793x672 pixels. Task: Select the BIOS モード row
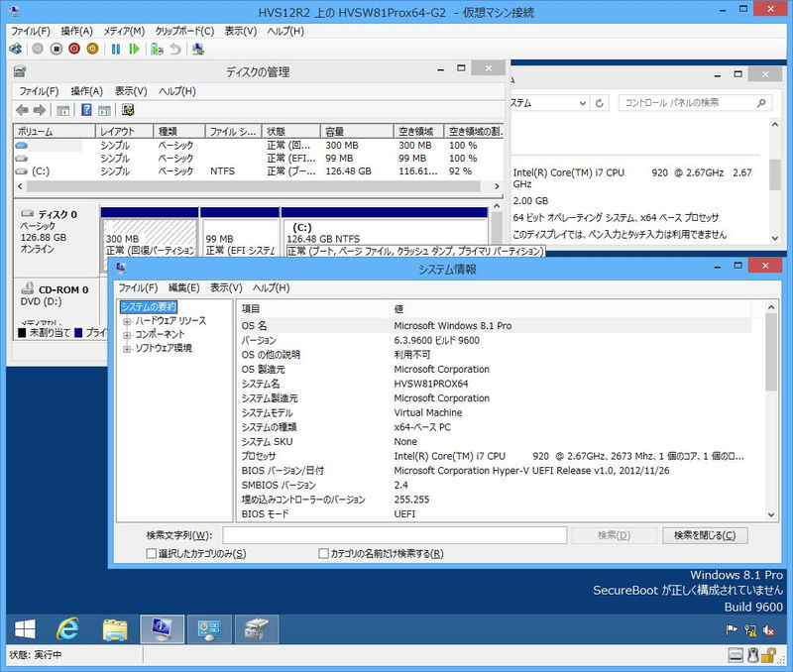pyautogui.click(x=494, y=514)
